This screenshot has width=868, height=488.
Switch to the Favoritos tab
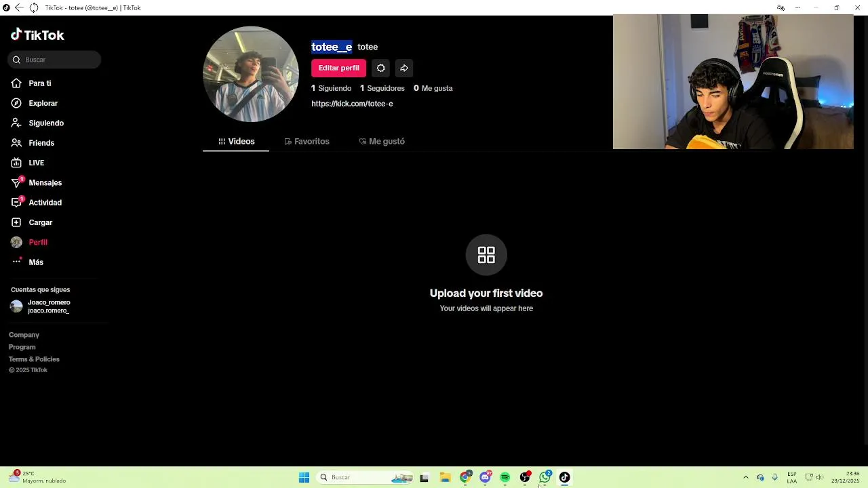tap(307, 141)
